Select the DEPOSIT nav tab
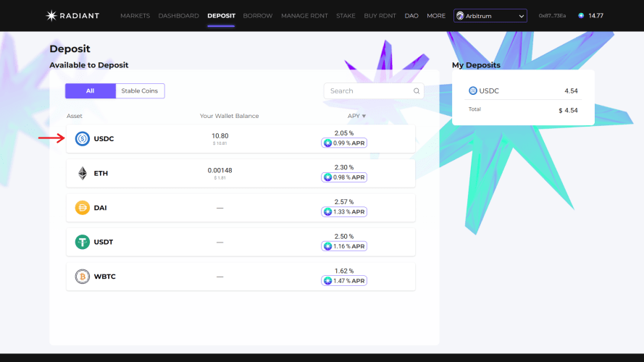The width and height of the screenshot is (644, 362). click(221, 16)
